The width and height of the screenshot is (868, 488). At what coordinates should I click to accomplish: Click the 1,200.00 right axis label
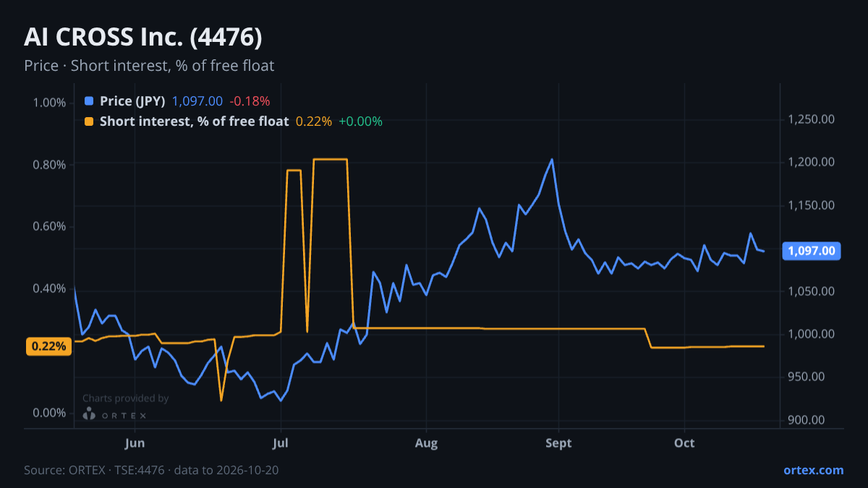810,162
